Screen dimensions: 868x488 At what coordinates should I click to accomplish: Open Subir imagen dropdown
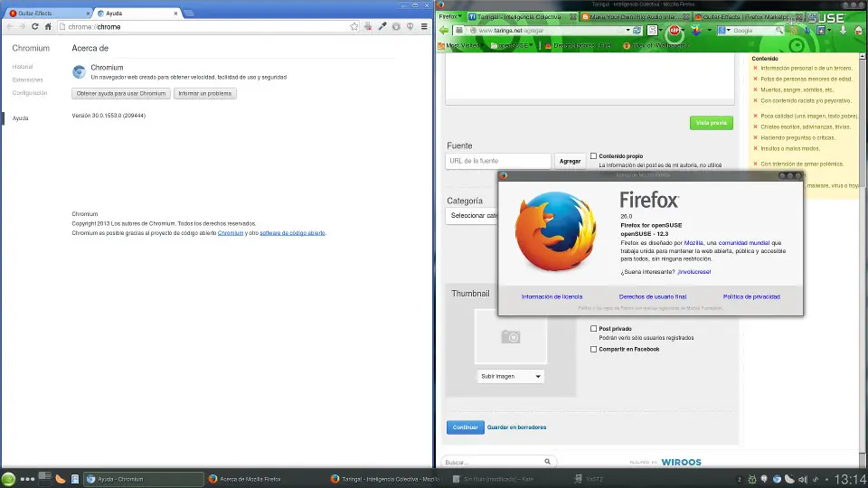pos(510,376)
